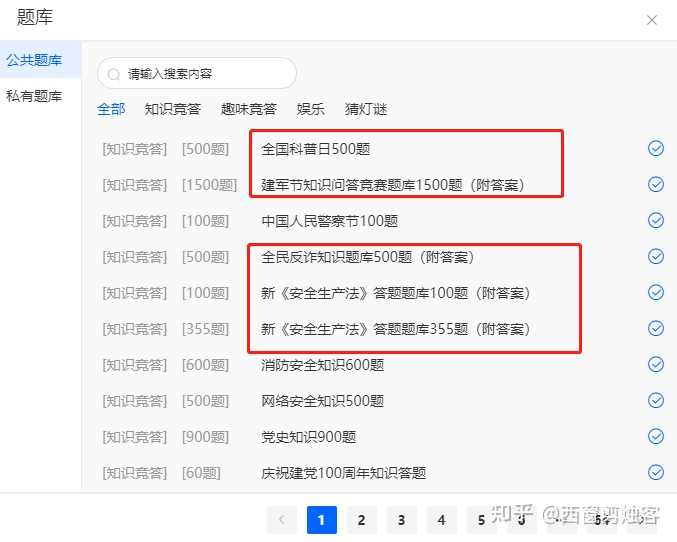
Task: Select check icon for 网络安全知识500题
Action: (655, 400)
